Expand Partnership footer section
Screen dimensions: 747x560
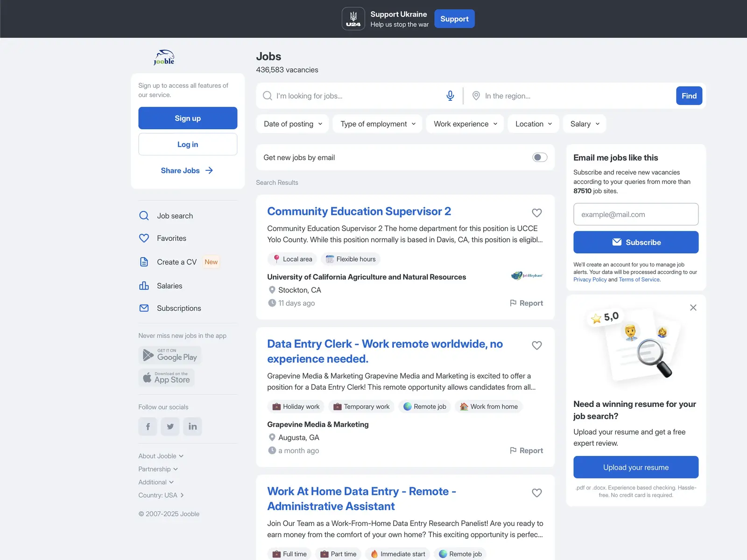point(158,469)
